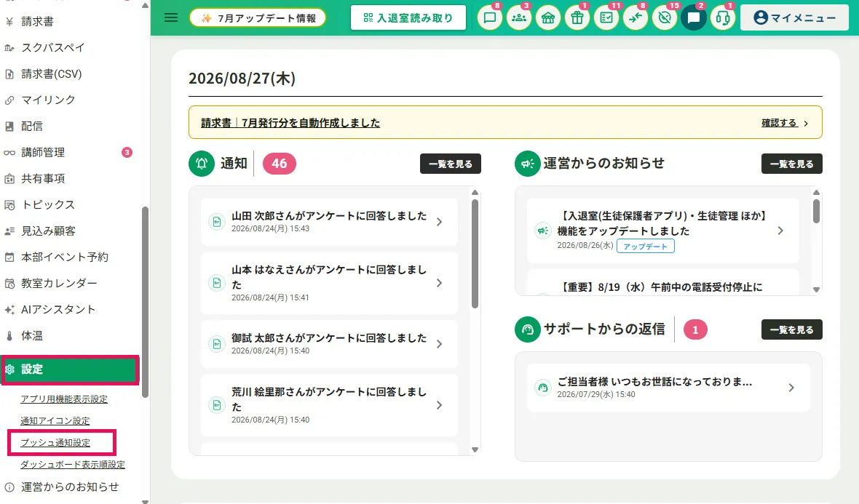Screen dimensions: 859x504
Task: Click the notification list scrollbar
Action: point(475,253)
